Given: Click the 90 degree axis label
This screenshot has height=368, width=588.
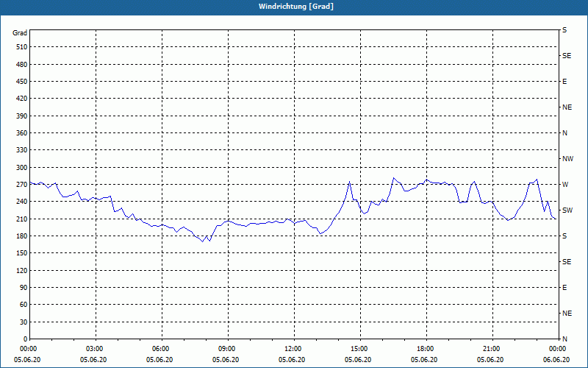Looking at the screenshot, I should pos(24,288).
